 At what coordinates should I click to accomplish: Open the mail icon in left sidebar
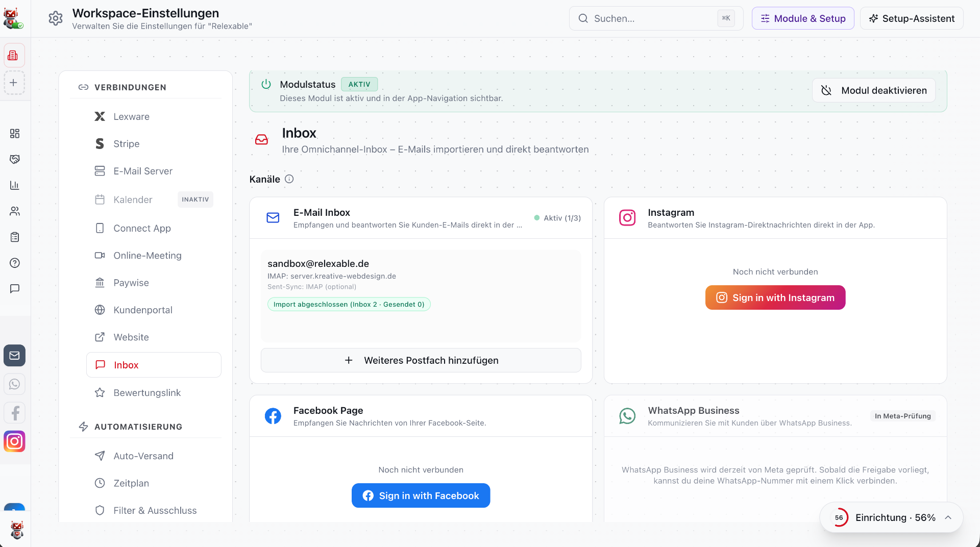[x=14, y=356]
